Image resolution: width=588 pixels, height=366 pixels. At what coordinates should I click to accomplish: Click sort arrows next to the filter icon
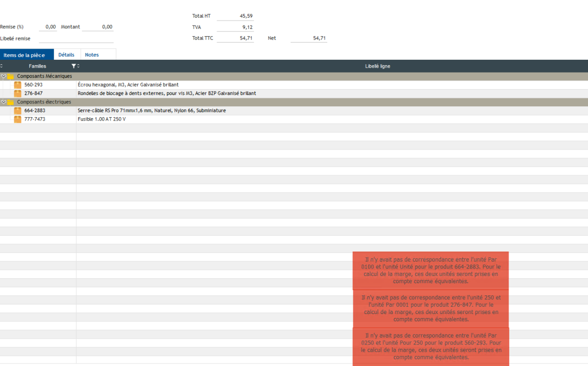(78, 66)
